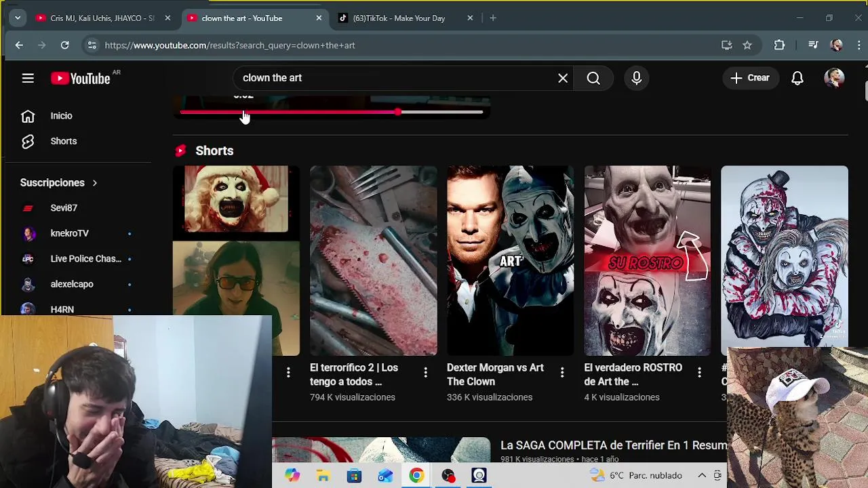868x488 pixels.
Task: Open the notifications bell
Action: (797, 78)
